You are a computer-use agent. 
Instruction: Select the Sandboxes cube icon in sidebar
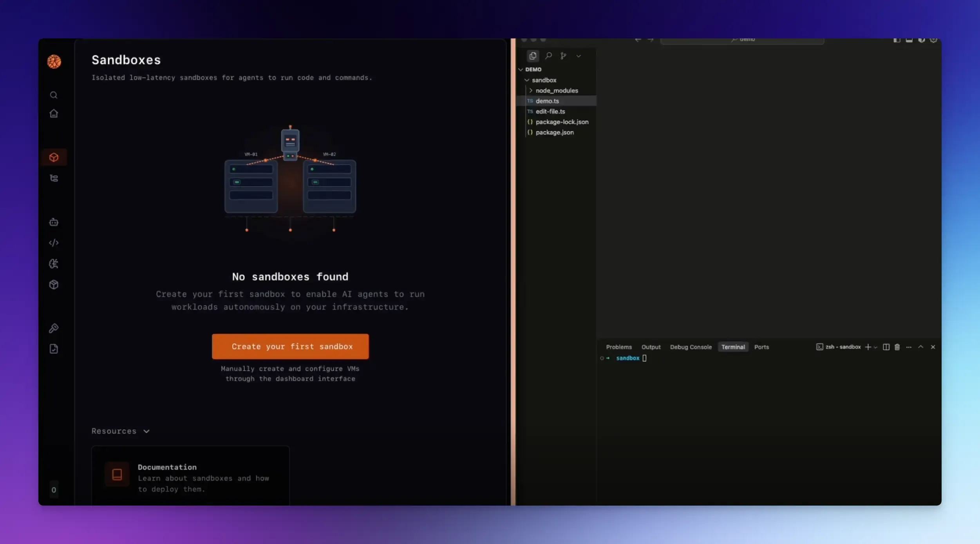point(54,158)
